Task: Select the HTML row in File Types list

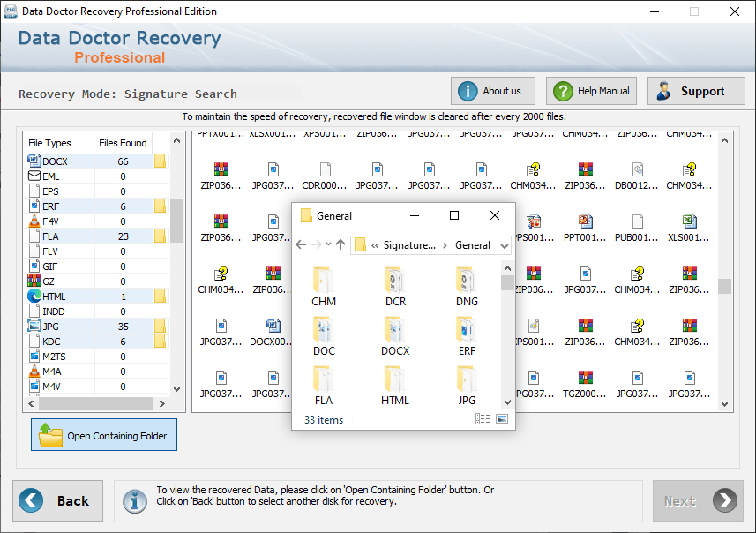Action: [x=96, y=297]
